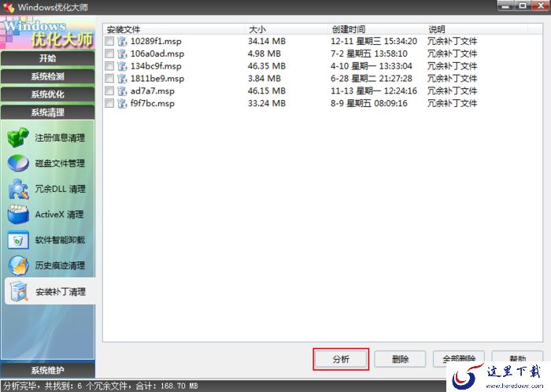Click size value 34.14 MB
Viewport: 551px width, 392px height.
click(x=267, y=41)
